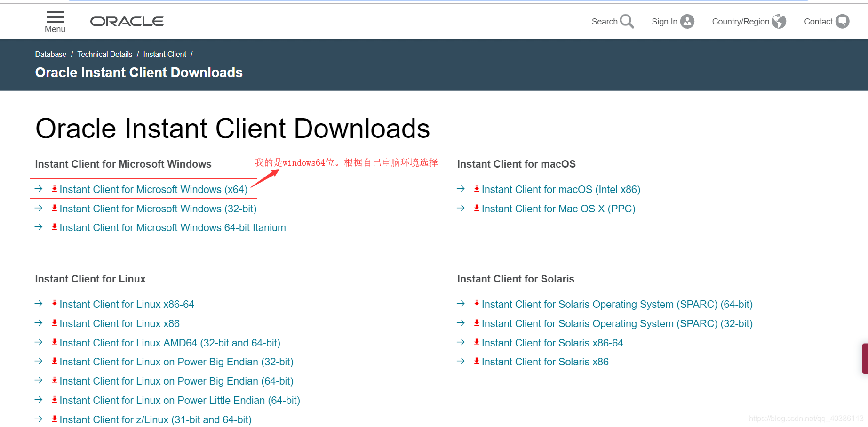Open Instant Client for z/Linux link
This screenshot has height=427, width=868.
tap(156, 419)
